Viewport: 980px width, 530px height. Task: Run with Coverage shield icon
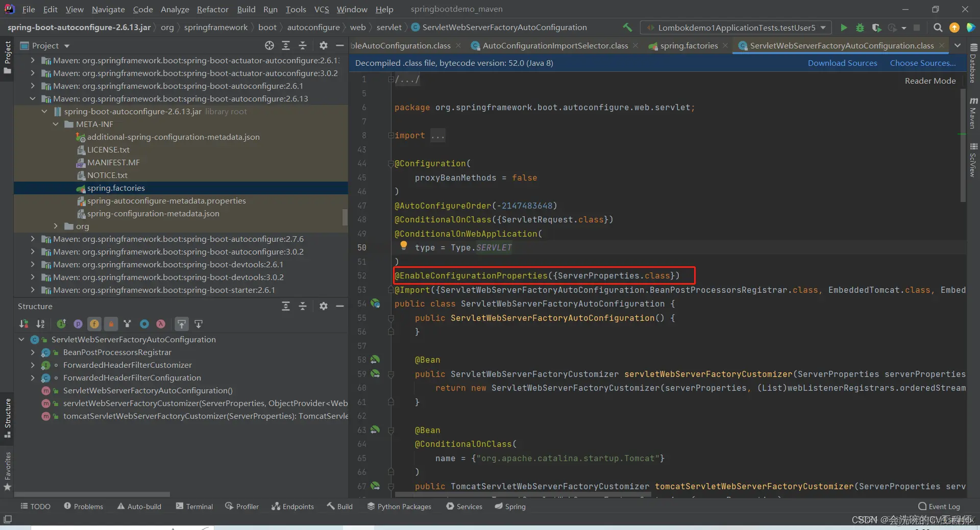[876, 28]
